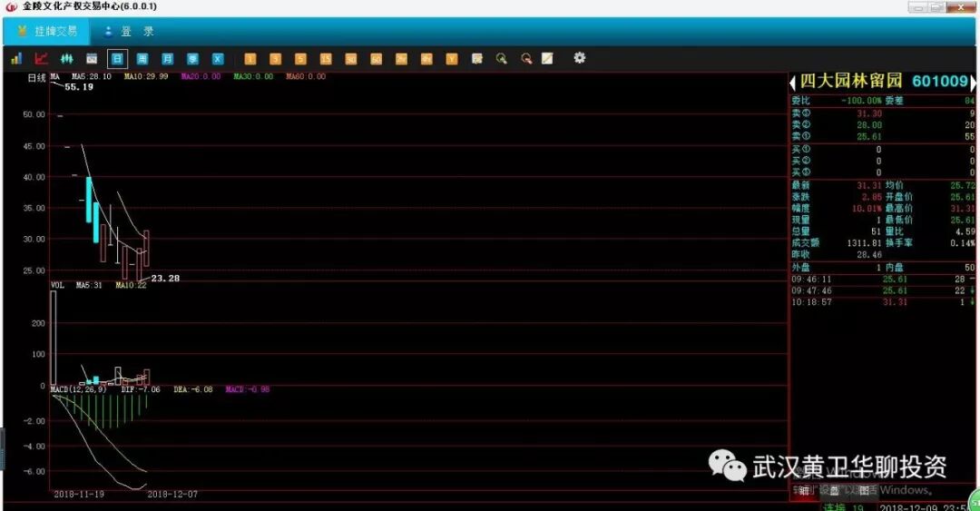Click the 连接 status in status bar
980x511 pixels.
[x=834, y=507]
